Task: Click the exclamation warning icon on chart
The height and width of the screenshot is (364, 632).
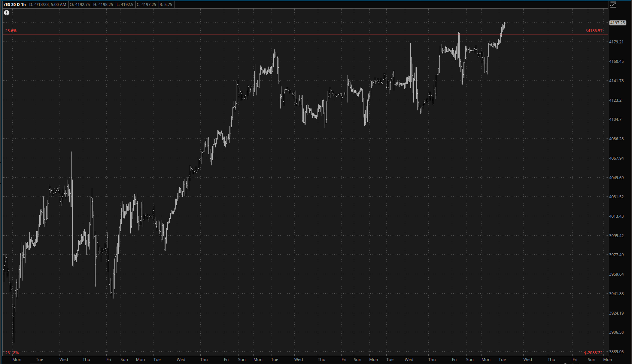Action: coord(7,13)
